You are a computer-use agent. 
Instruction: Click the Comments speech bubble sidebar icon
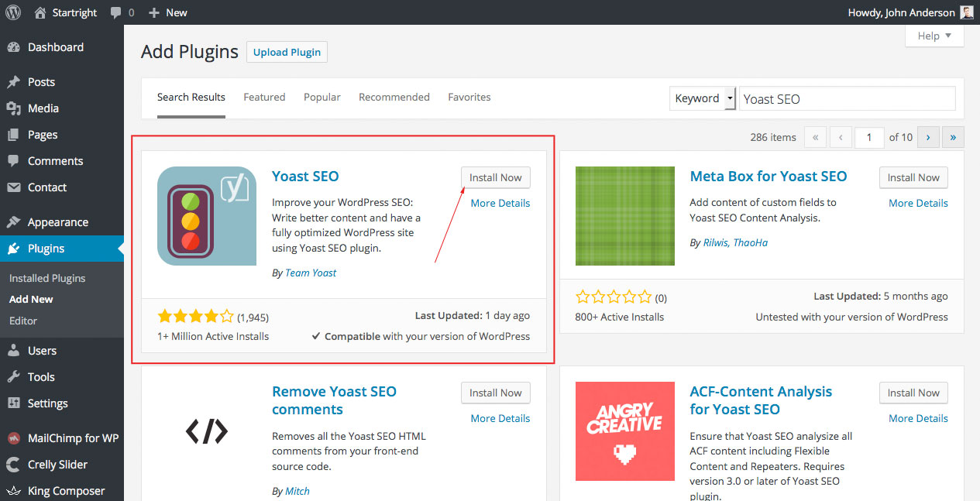pyautogui.click(x=14, y=161)
